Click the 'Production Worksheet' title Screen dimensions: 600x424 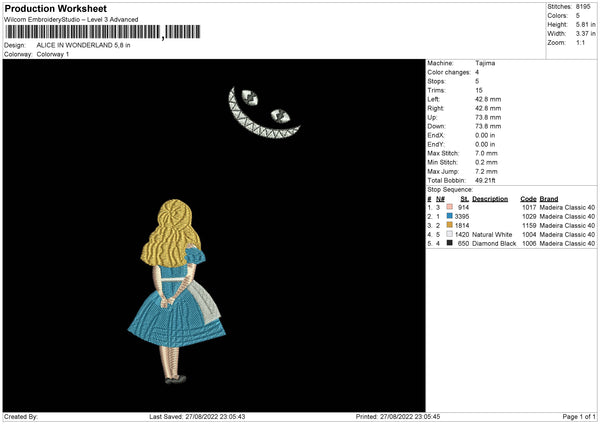coord(55,8)
